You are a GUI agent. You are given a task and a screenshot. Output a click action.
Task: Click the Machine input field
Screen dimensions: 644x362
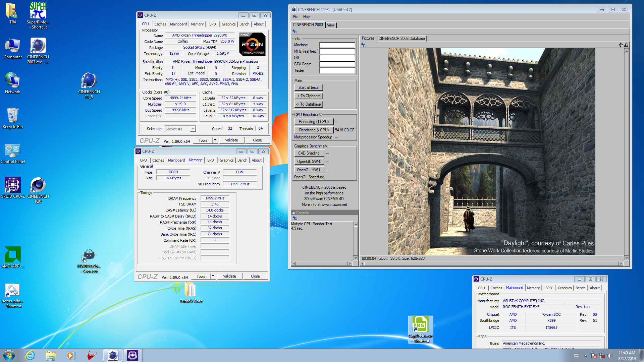(337, 45)
